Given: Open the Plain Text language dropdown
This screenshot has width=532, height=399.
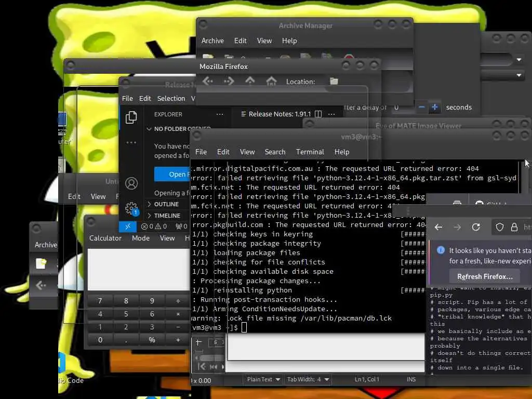Looking at the screenshot, I should click(263, 379).
